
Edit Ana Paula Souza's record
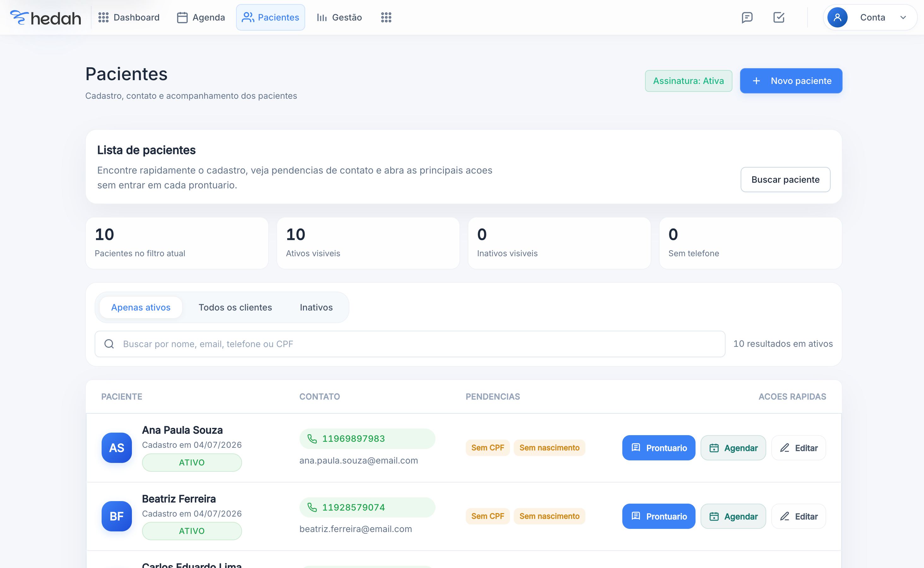coord(798,448)
